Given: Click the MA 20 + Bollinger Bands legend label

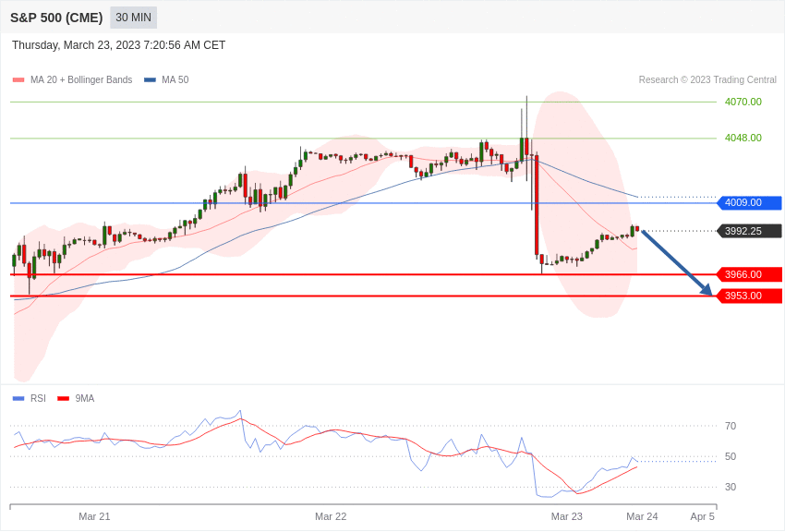Looking at the screenshot, I should pos(81,80).
